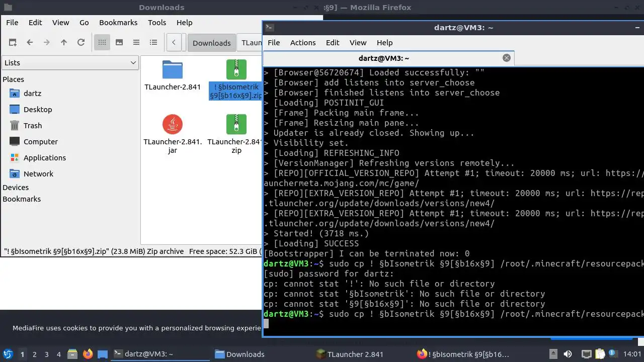This screenshot has height=362, width=644.
Task: Switch to detailed list view
Action: (153, 43)
